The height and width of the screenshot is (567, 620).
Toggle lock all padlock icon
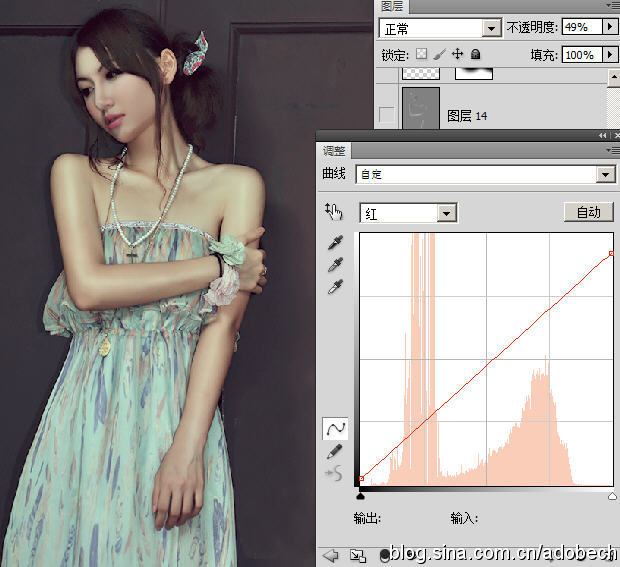pyautogui.click(x=476, y=54)
